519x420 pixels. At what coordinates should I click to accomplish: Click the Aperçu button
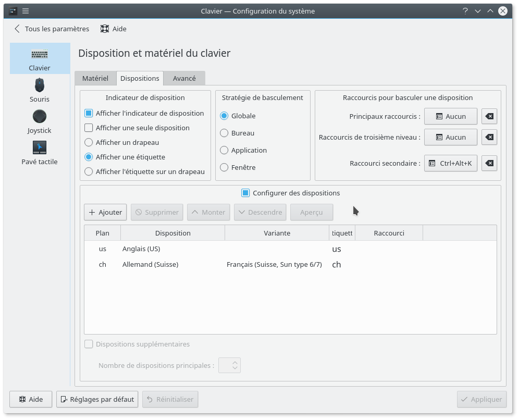pos(312,212)
